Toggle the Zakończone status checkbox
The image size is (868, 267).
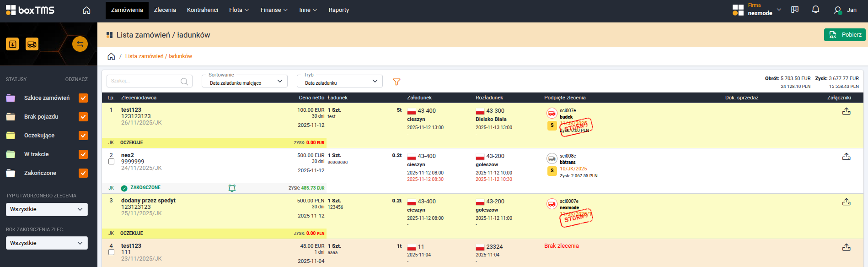click(x=83, y=173)
